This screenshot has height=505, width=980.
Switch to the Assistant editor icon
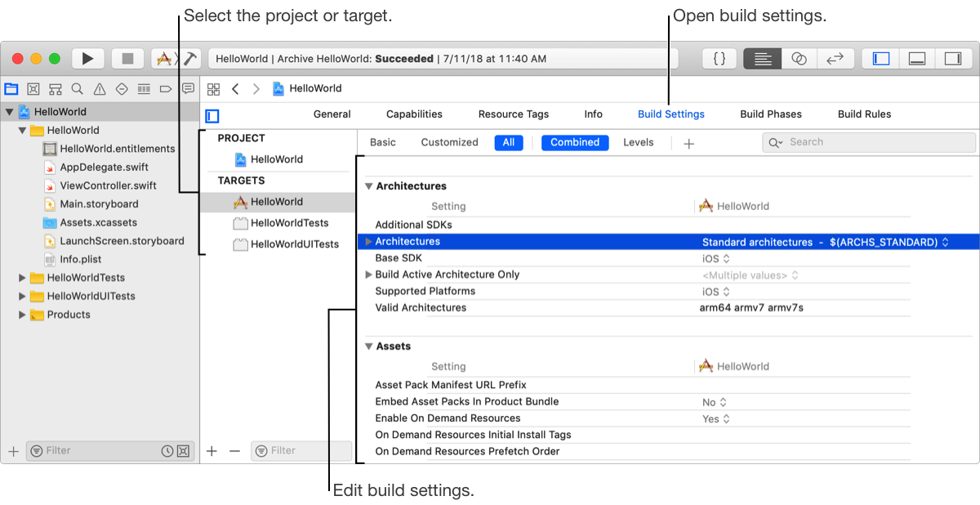(800, 59)
